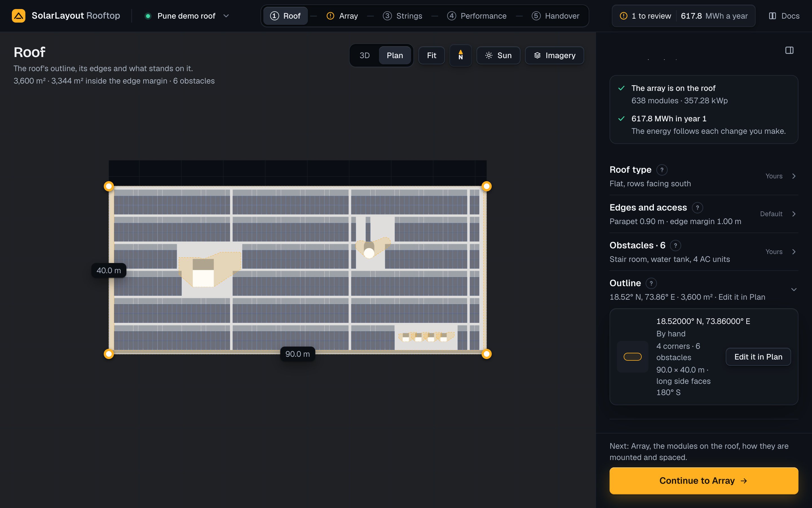The height and width of the screenshot is (508, 812).
Task: Open the 1 to review warning
Action: [645, 16]
